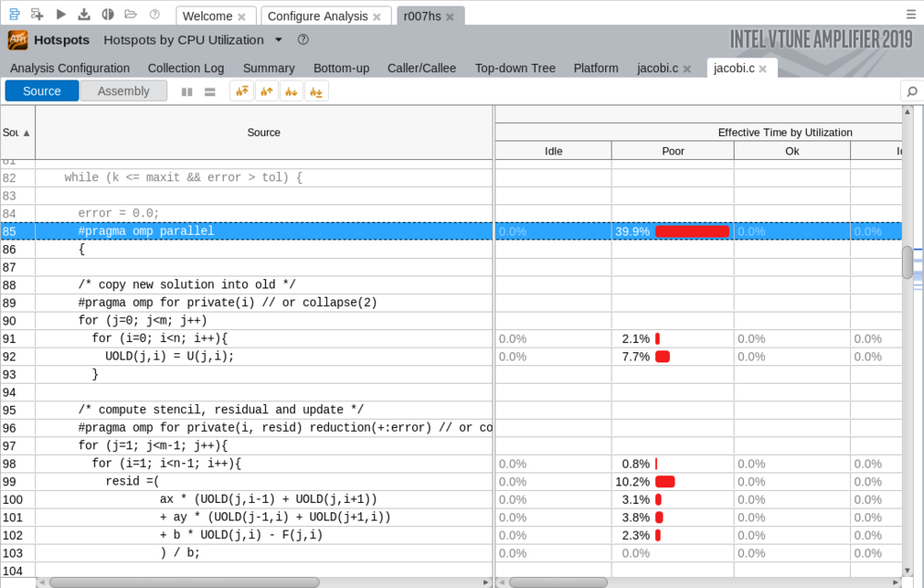Switch to the Summary tab
The image size is (924, 588).
268,67
